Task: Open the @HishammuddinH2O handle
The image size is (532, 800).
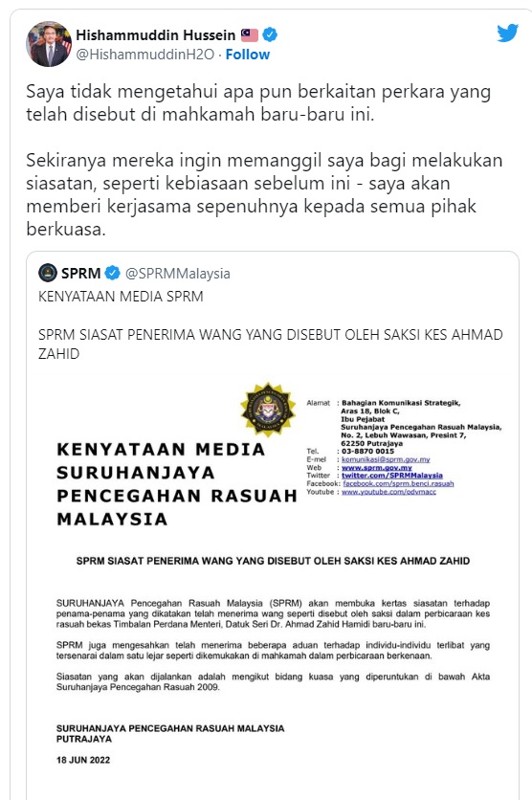Action: click(144, 55)
